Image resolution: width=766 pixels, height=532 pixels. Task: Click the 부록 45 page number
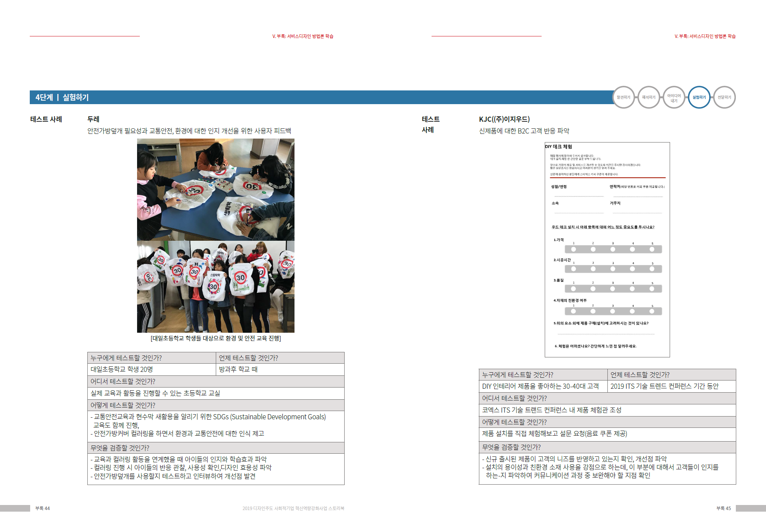pyautogui.click(x=723, y=508)
